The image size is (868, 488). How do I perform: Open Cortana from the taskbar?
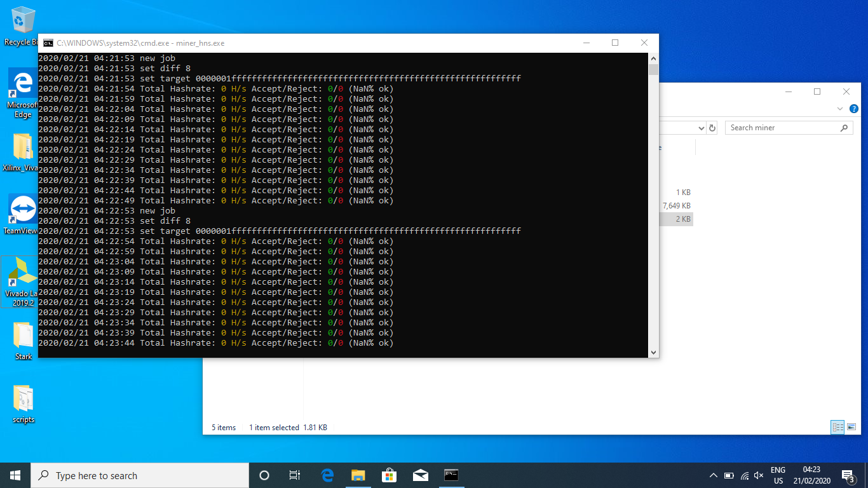point(264,475)
